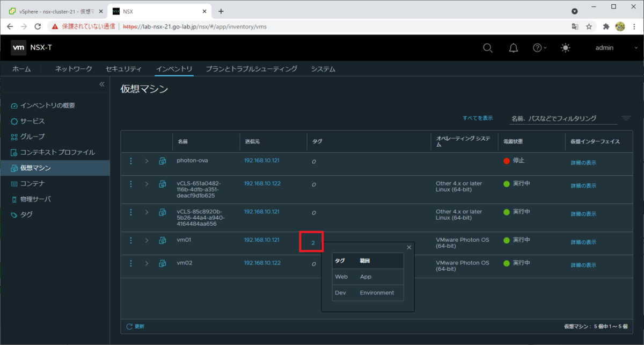This screenshot has height=345, width=644.
Task: Open actions menu for vm01 row
Action: 130,240
